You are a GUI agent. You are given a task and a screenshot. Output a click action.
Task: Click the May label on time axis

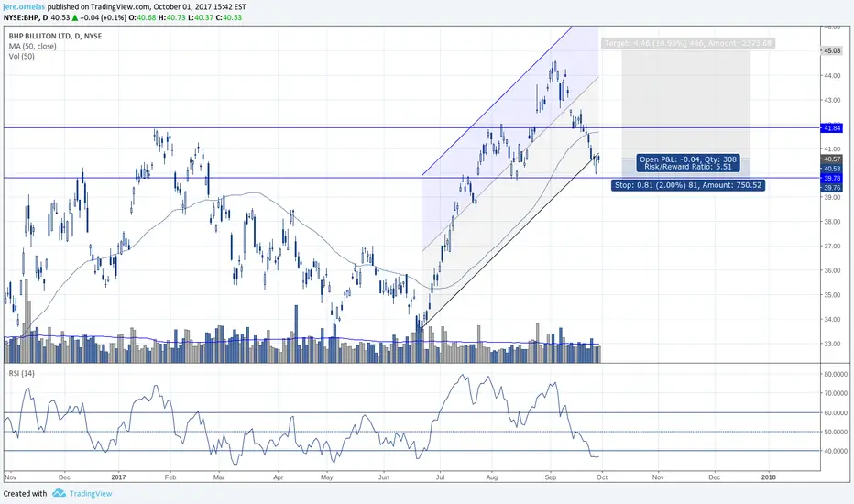327,477
